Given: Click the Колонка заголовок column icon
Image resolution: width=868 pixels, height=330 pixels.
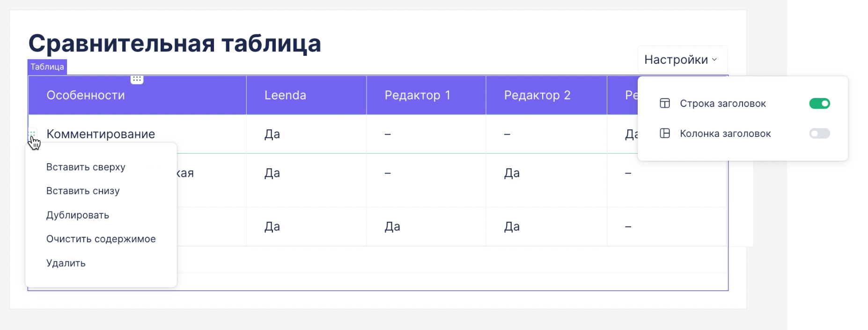Looking at the screenshot, I should pos(665,134).
